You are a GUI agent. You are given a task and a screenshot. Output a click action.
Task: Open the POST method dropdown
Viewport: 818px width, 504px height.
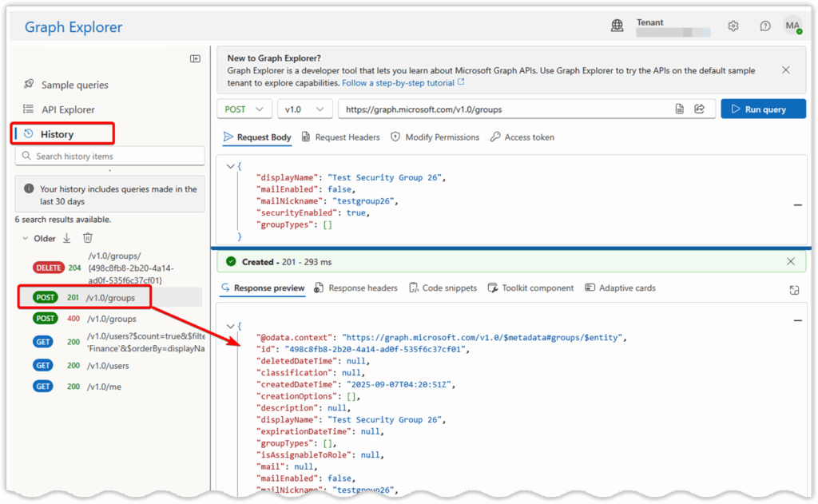(x=244, y=109)
